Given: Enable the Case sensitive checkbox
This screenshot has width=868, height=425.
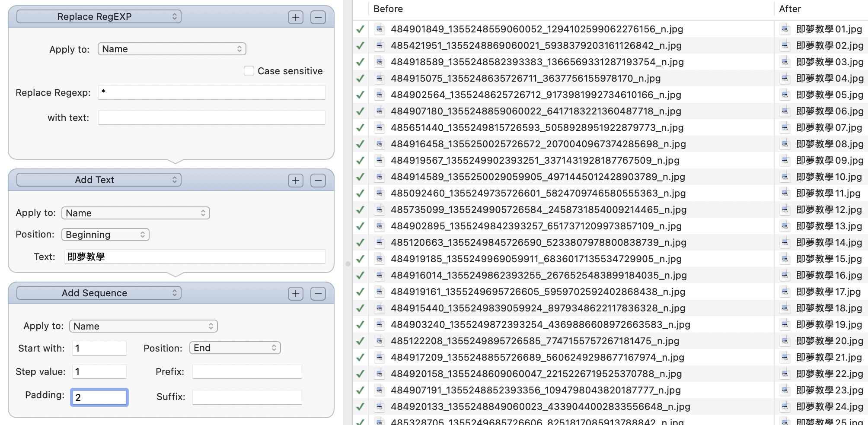Looking at the screenshot, I should 249,71.
